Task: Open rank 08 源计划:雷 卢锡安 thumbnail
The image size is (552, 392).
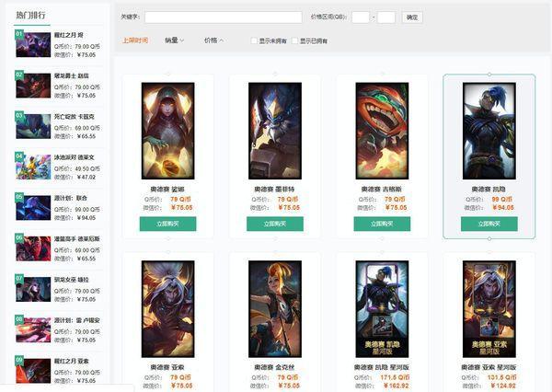Action: tap(33, 330)
